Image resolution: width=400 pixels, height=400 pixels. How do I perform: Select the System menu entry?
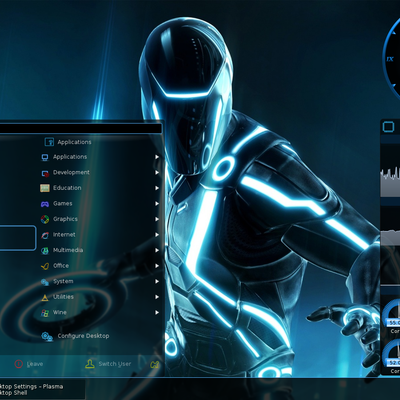pyautogui.click(x=100, y=282)
